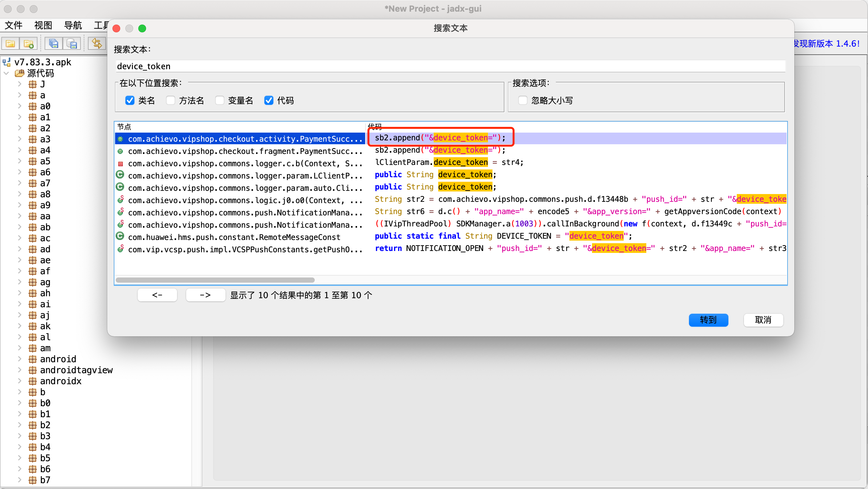Click red method icon of logger.c.b result
The height and width of the screenshot is (489, 868).
(x=120, y=164)
